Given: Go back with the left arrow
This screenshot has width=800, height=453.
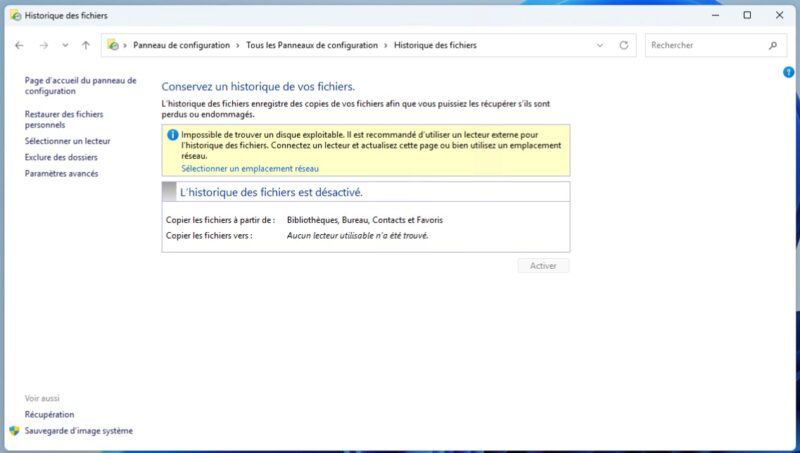Looking at the screenshot, I should 19,45.
